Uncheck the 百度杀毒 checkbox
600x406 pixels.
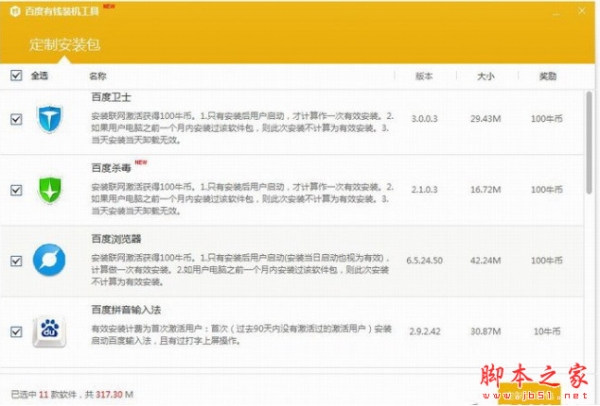[x=16, y=190]
